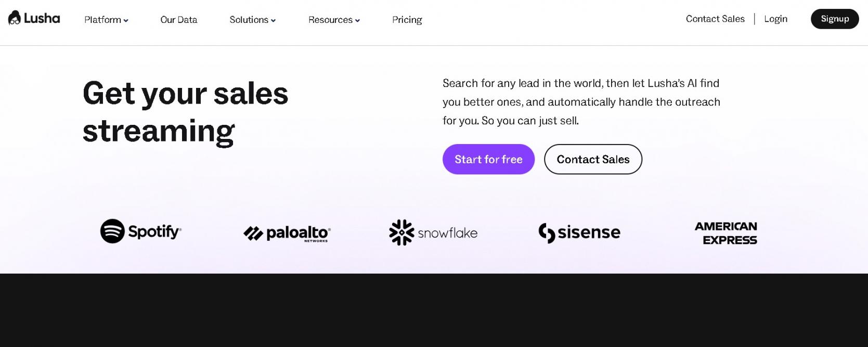The height and width of the screenshot is (347, 868).
Task: Expand the Resources dropdown chevron
Action: (357, 20)
